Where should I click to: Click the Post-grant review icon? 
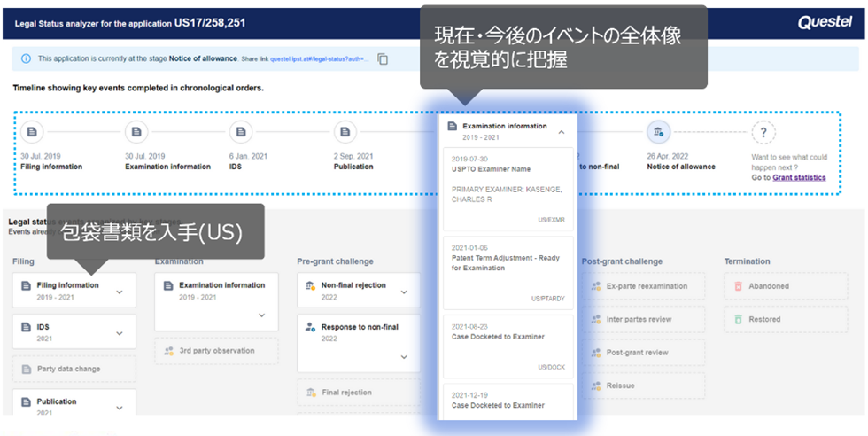tap(595, 353)
